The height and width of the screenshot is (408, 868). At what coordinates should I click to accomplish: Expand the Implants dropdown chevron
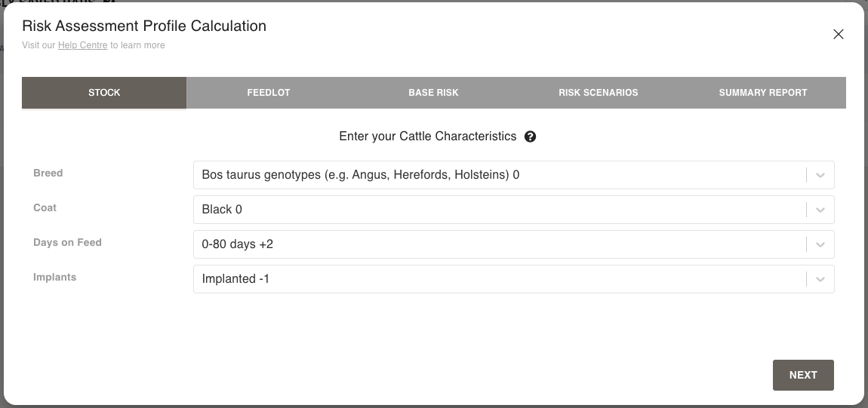point(820,279)
